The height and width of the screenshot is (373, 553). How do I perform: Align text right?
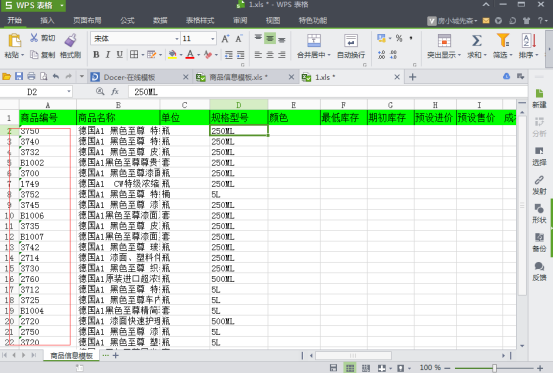point(281,55)
